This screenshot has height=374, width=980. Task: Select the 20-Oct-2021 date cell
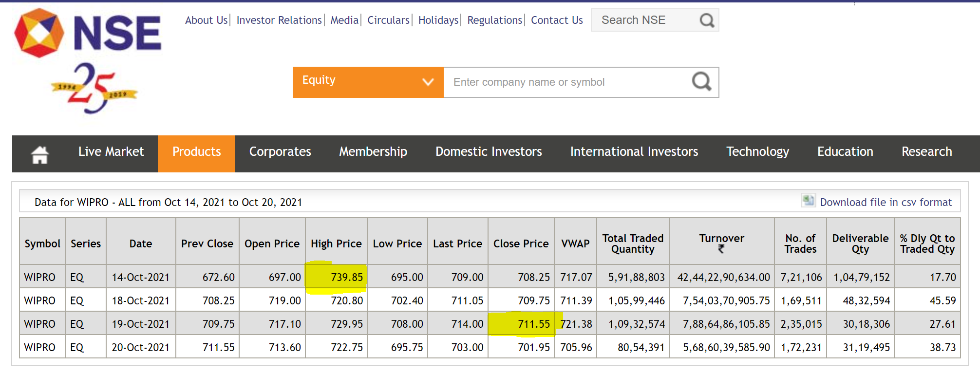pos(141,347)
